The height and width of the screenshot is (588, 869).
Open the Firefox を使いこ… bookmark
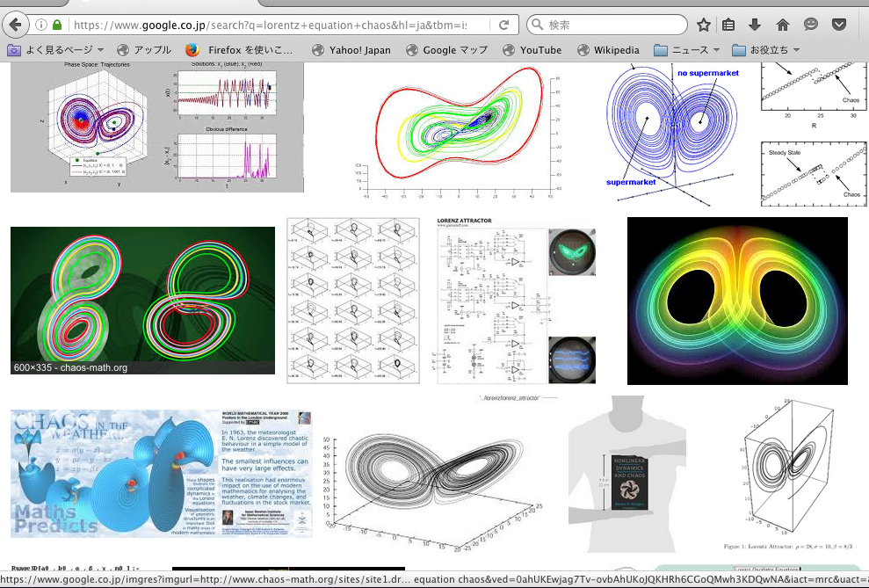(239, 50)
